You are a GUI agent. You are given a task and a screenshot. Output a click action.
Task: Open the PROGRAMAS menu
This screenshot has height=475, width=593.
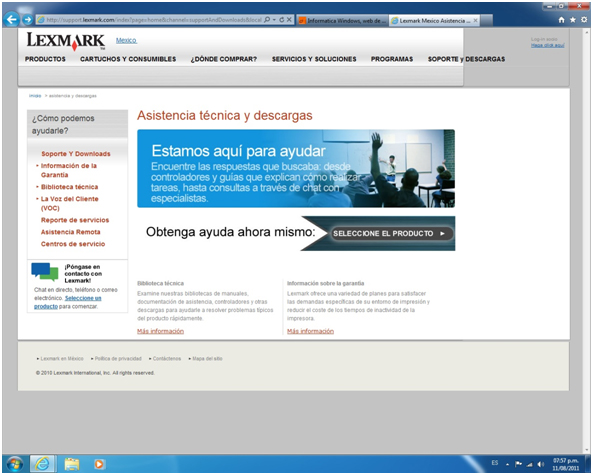tap(392, 59)
